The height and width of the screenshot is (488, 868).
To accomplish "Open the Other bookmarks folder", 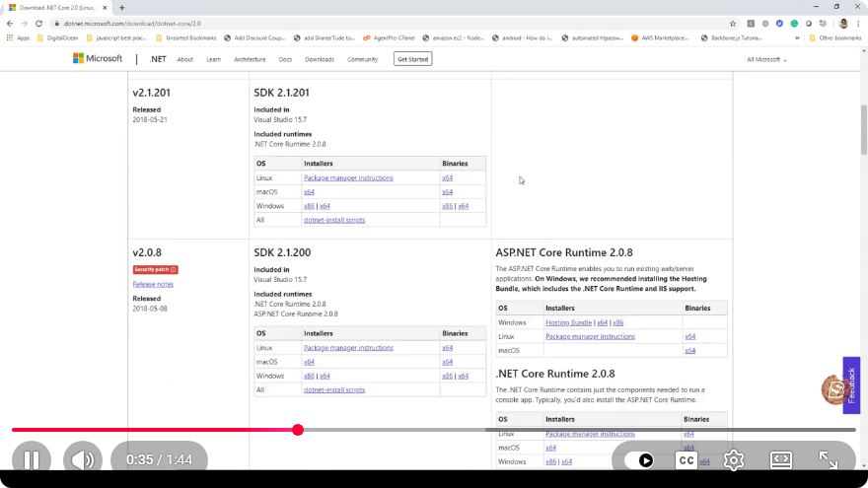I will [835, 38].
